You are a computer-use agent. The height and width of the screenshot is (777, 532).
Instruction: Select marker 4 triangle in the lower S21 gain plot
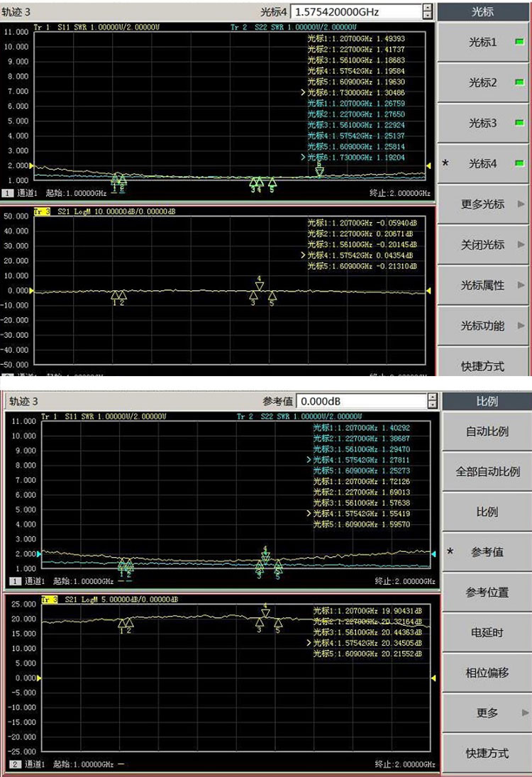tap(265, 613)
